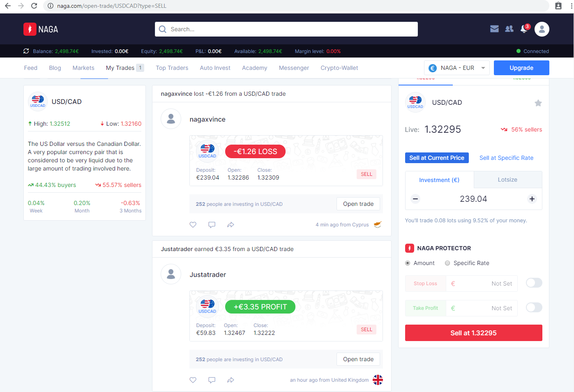Click USDCAD icon in nagaxvince's trade card
The image size is (574, 392).
pos(207,150)
